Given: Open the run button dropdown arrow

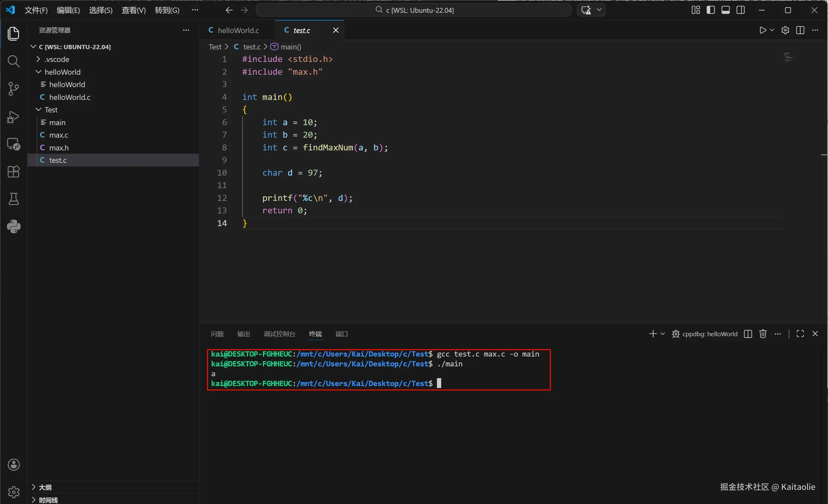Looking at the screenshot, I should (x=772, y=30).
